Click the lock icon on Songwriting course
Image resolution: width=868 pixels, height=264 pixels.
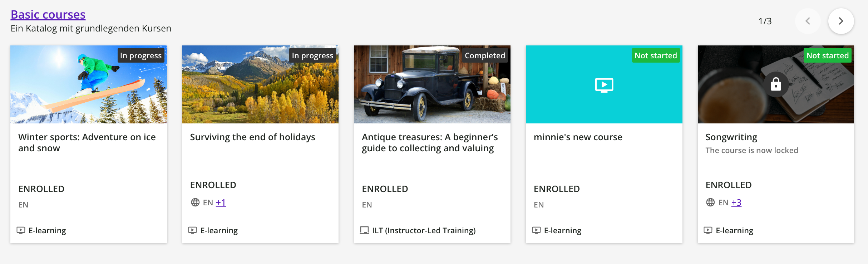click(x=775, y=84)
